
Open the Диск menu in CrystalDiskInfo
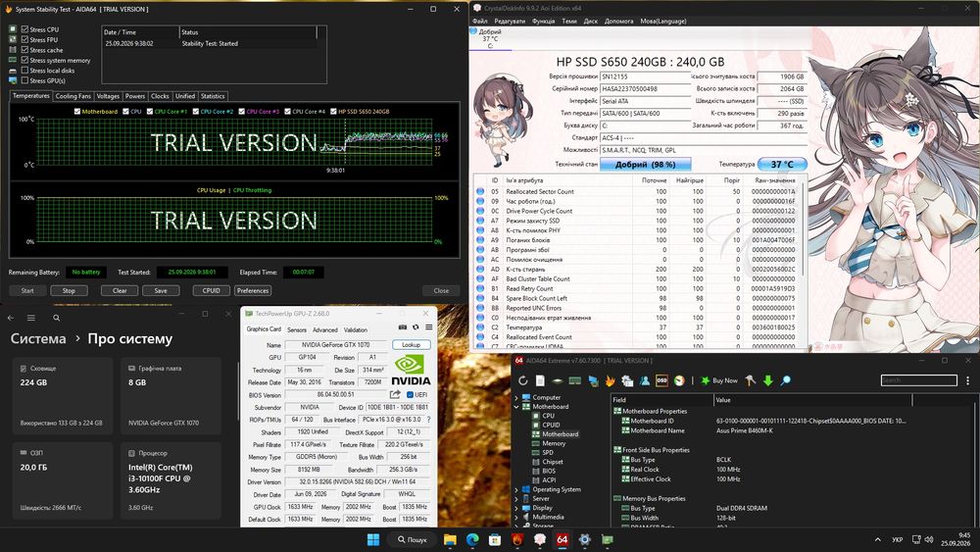coord(591,21)
